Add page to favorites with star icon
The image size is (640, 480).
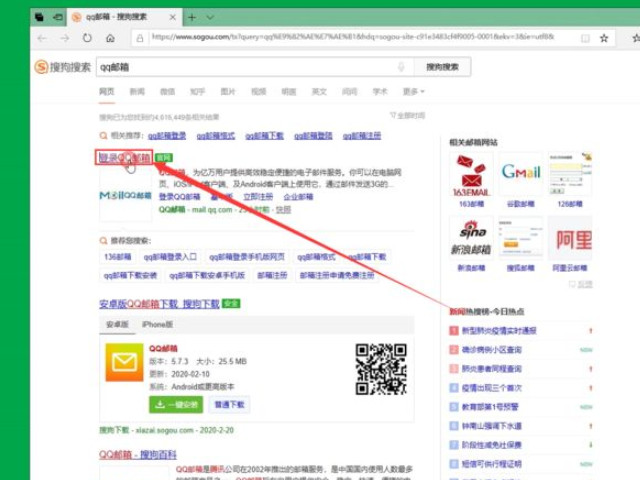tap(604, 38)
